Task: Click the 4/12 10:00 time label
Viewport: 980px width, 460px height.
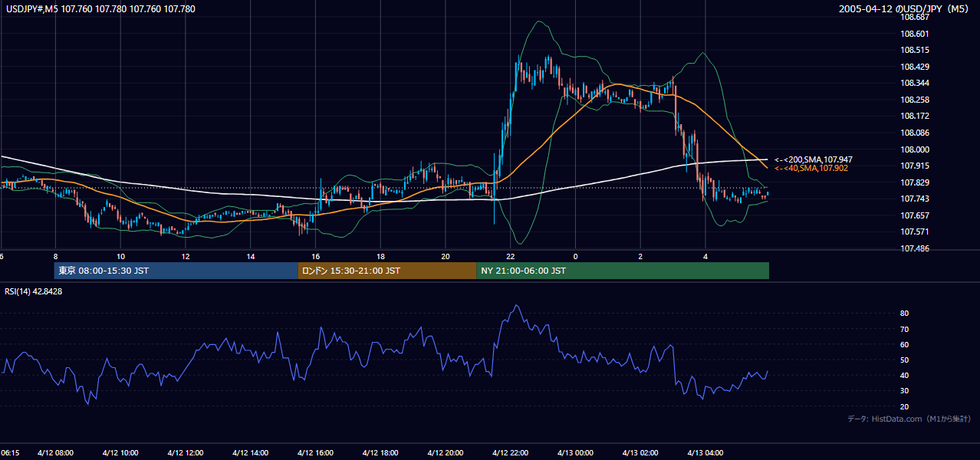Action: click(x=120, y=453)
